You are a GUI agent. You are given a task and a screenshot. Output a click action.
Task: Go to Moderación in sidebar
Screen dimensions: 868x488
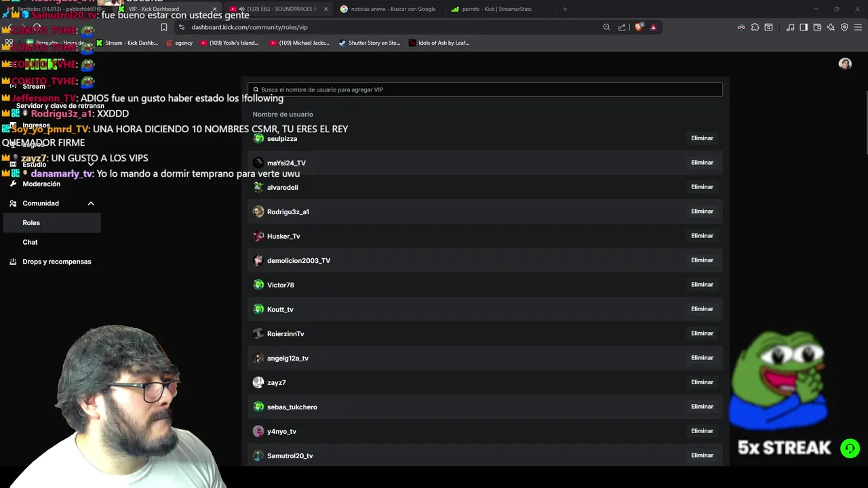pyautogui.click(x=41, y=184)
